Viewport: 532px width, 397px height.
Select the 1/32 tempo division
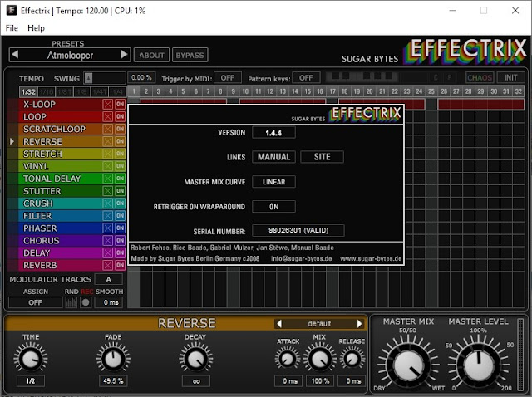pos(28,92)
